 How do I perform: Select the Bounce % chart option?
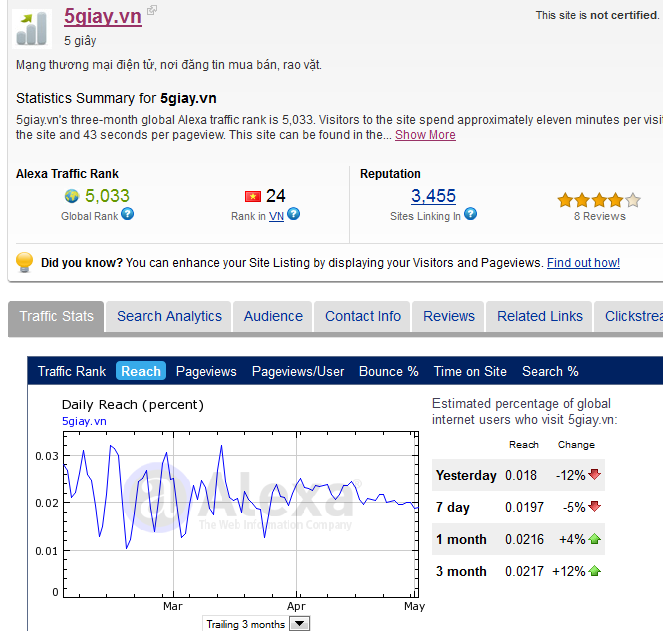388,371
